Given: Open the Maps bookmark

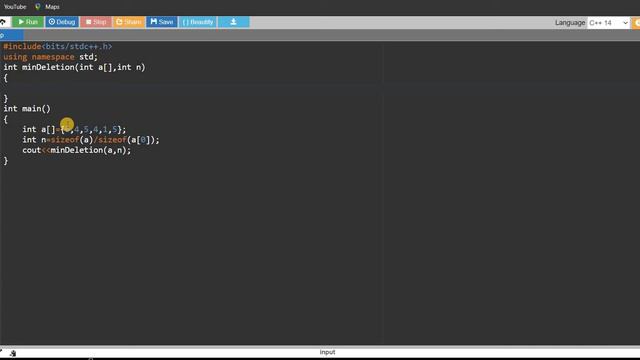Looking at the screenshot, I should 52,7.
